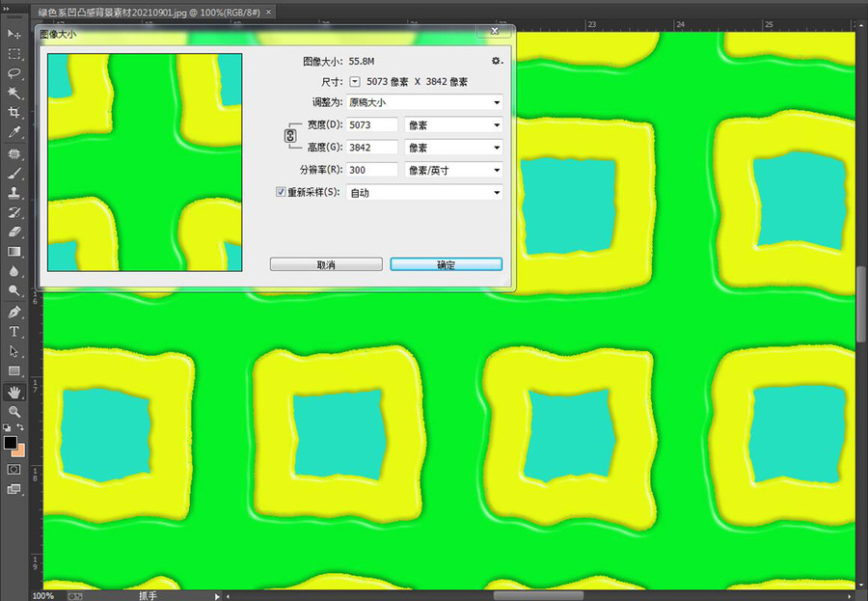Select the Move tool
Viewport: 868px width, 601px height.
(14, 34)
